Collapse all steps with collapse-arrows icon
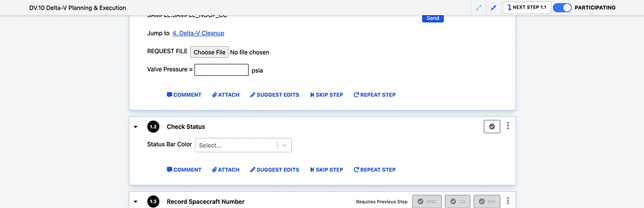This screenshot has height=208, width=644. [493, 8]
